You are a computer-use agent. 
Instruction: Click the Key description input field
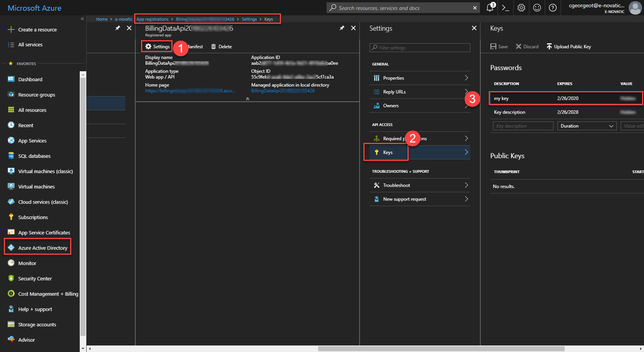click(523, 126)
